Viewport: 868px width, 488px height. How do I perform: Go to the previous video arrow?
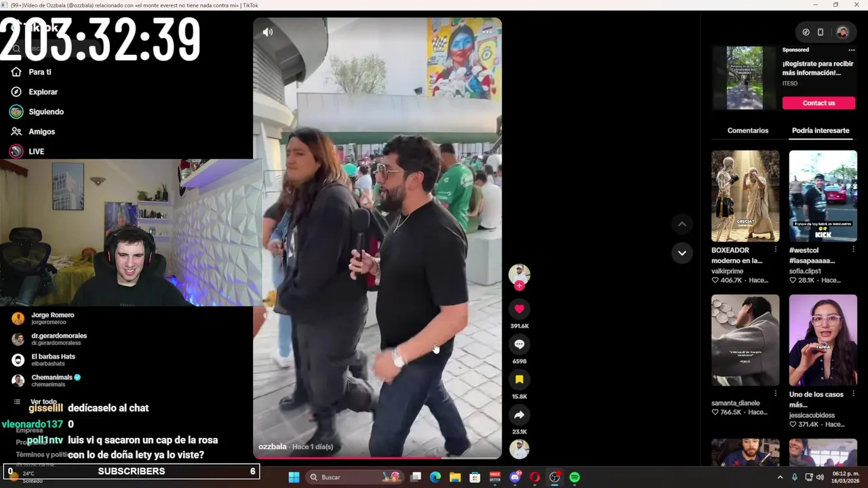point(682,224)
